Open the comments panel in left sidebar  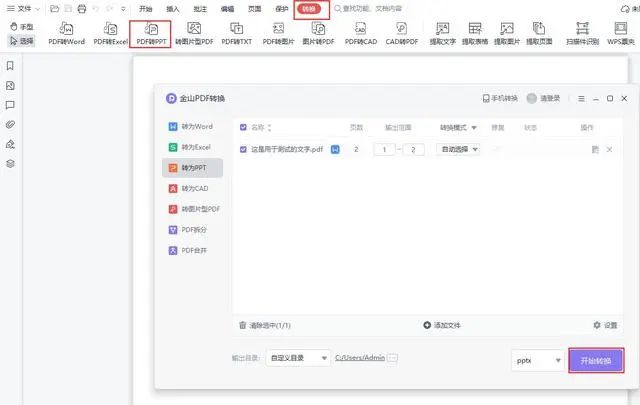(10, 105)
